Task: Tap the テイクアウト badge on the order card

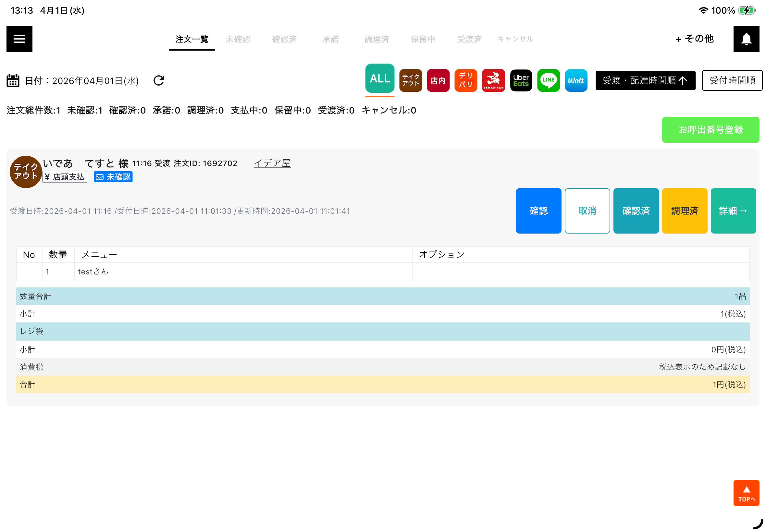Action: 26,172
